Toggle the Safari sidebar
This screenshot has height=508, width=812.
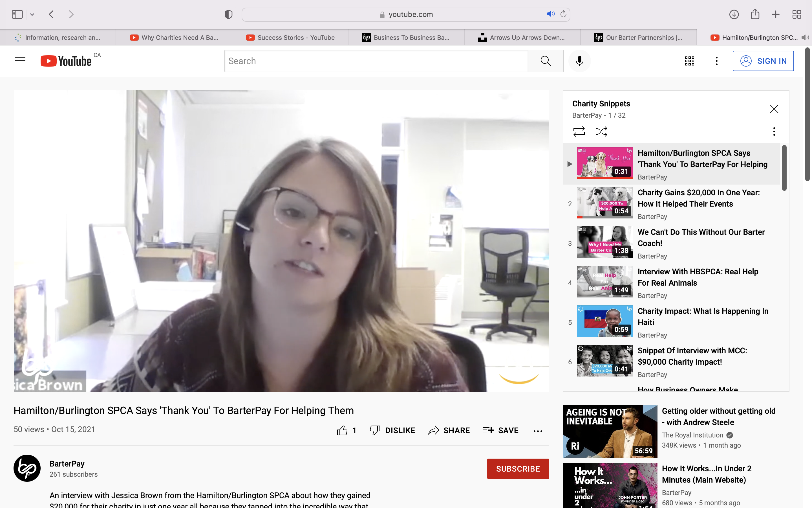(x=17, y=14)
